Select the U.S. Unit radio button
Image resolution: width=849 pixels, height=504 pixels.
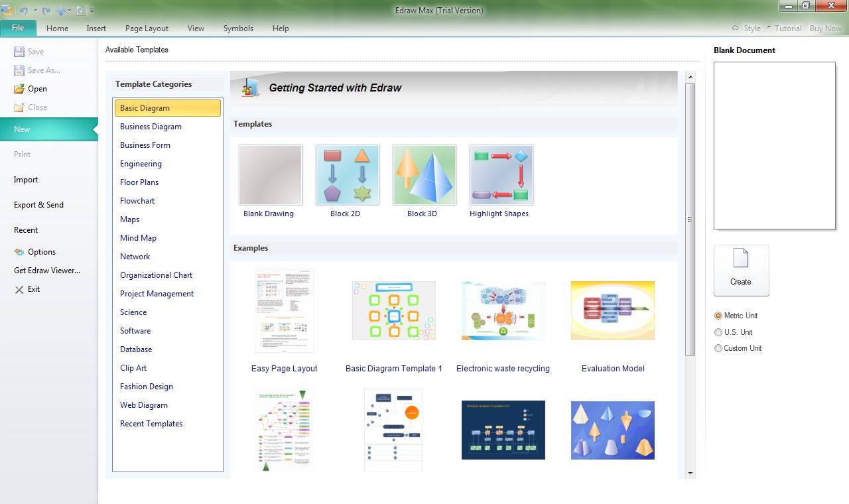pyautogui.click(x=718, y=332)
